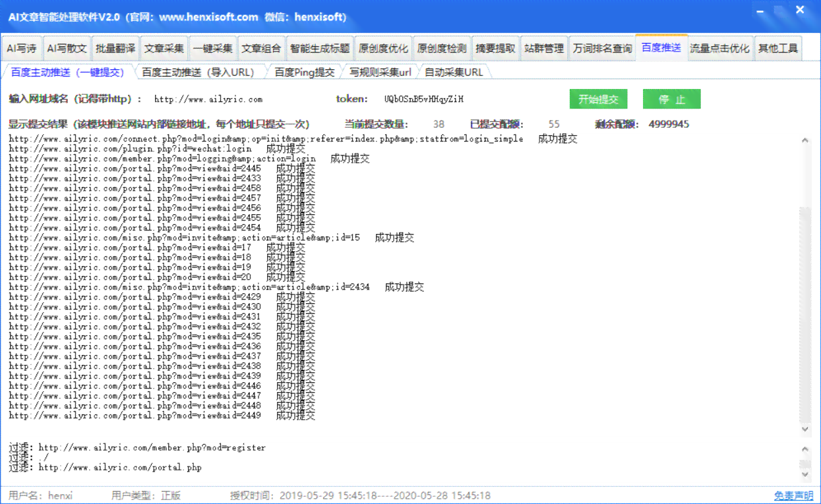Select the line with aid=2458
Image resolution: width=821 pixels, height=504 pixels.
coord(162,188)
